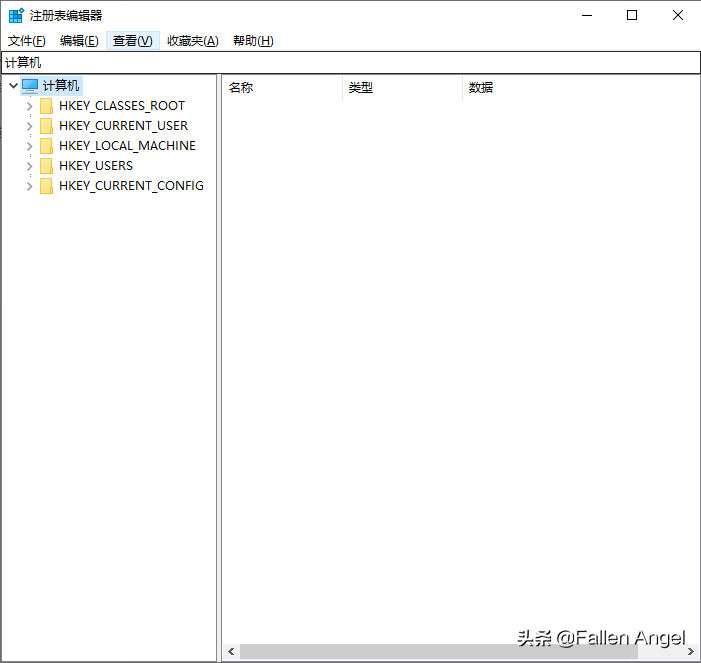This screenshot has width=701, height=663.
Task: Open the 查看(V) menu
Action: 133,41
